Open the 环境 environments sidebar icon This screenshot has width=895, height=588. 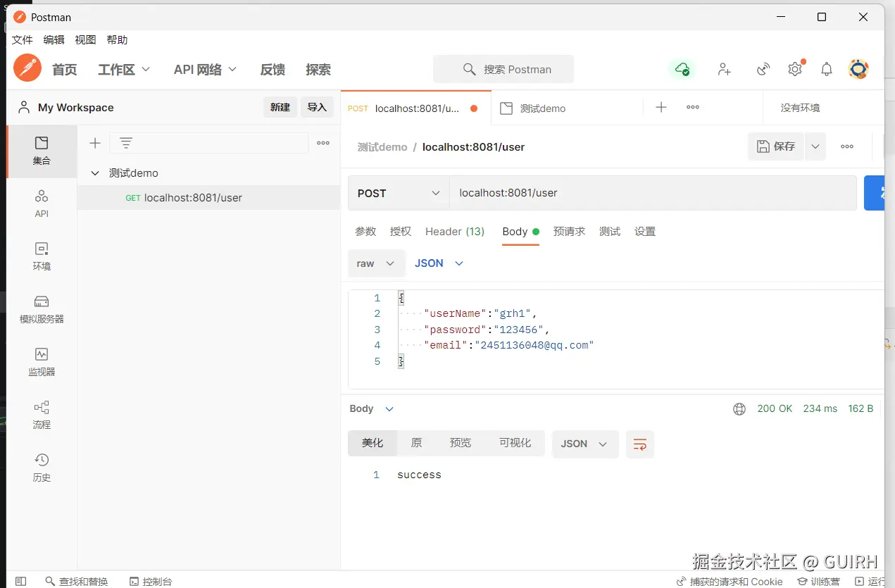click(42, 256)
